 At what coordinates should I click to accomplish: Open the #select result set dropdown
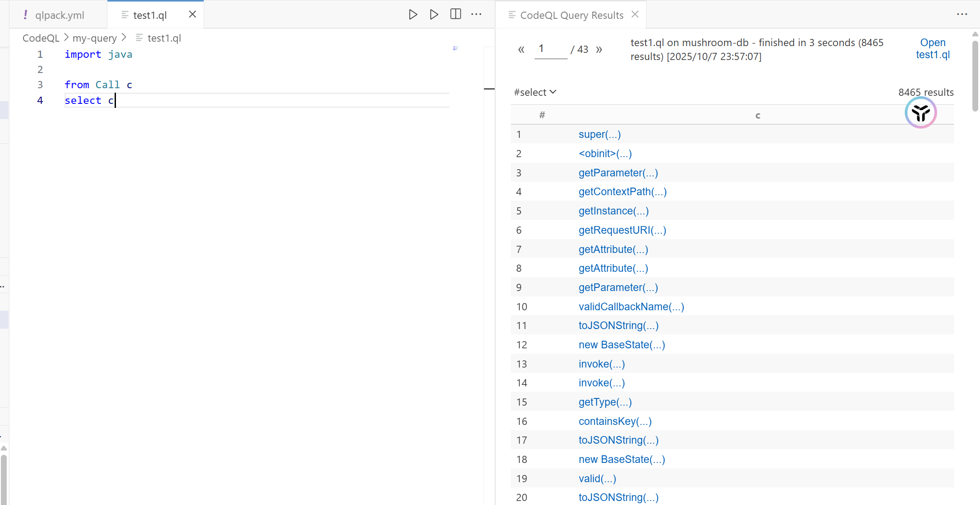click(535, 92)
